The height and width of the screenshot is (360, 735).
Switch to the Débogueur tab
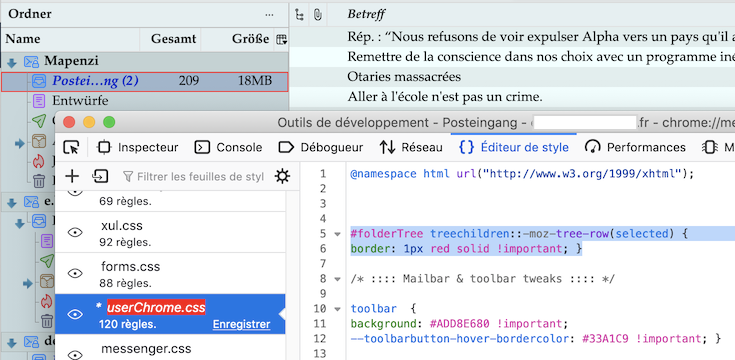pyautogui.click(x=321, y=148)
